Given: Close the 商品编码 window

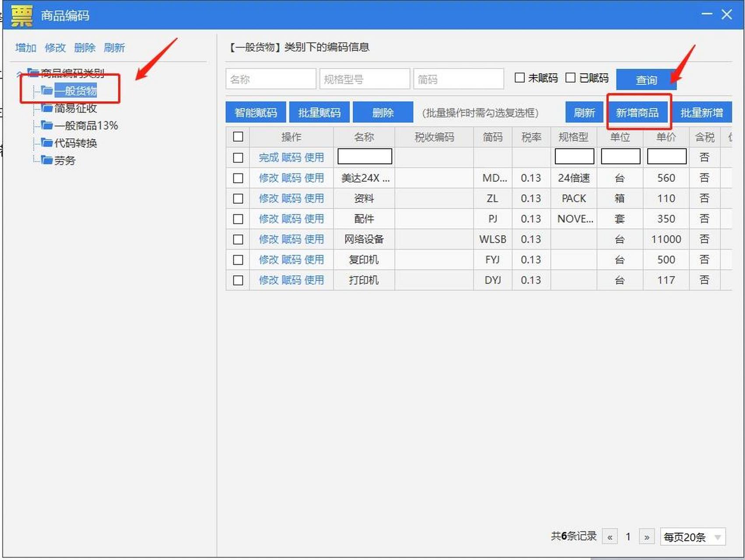Looking at the screenshot, I should tap(727, 14).
